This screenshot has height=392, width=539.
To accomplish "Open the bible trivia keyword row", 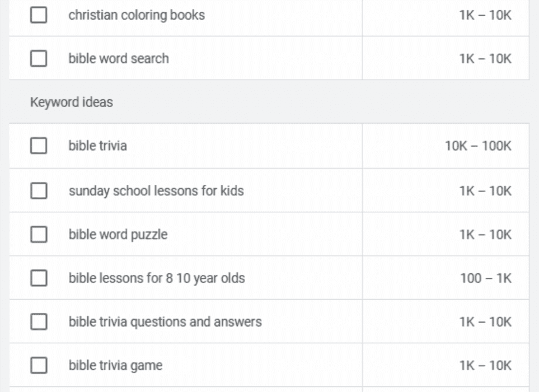I will click(x=98, y=146).
